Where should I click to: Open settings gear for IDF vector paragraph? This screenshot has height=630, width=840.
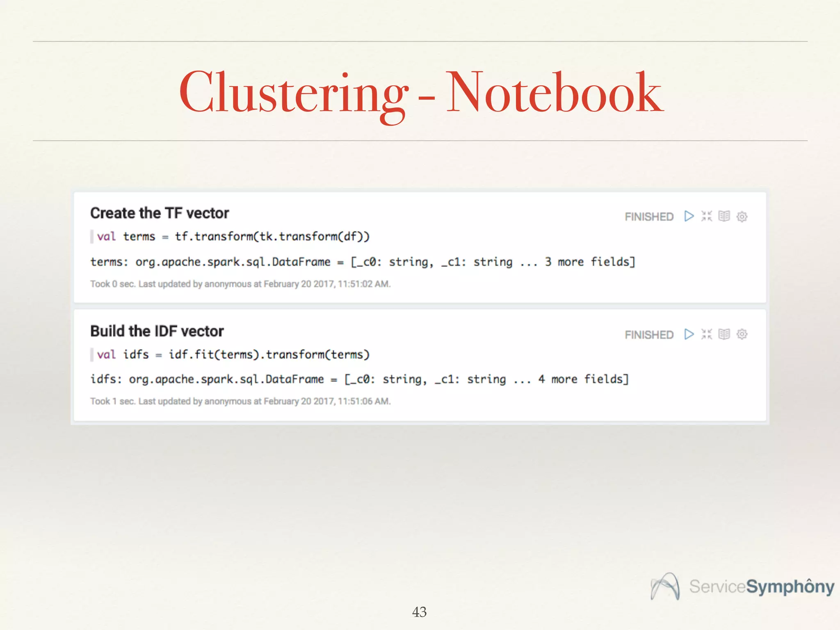click(742, 334)
